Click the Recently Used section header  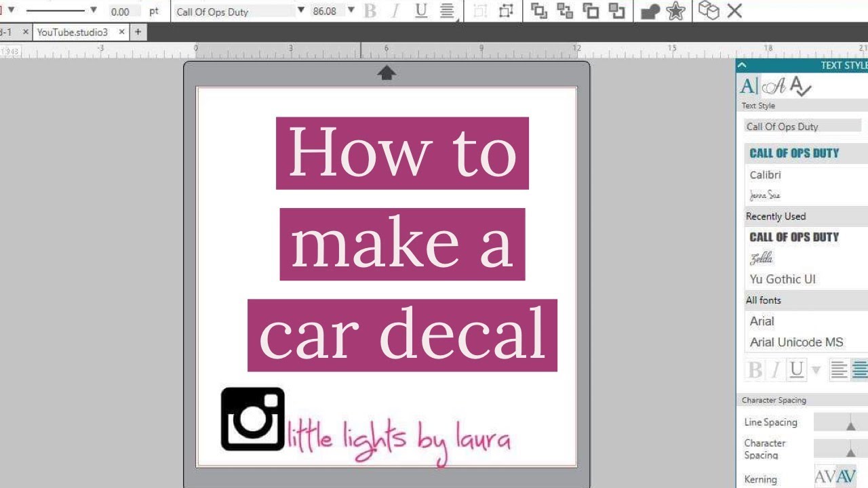806,216
